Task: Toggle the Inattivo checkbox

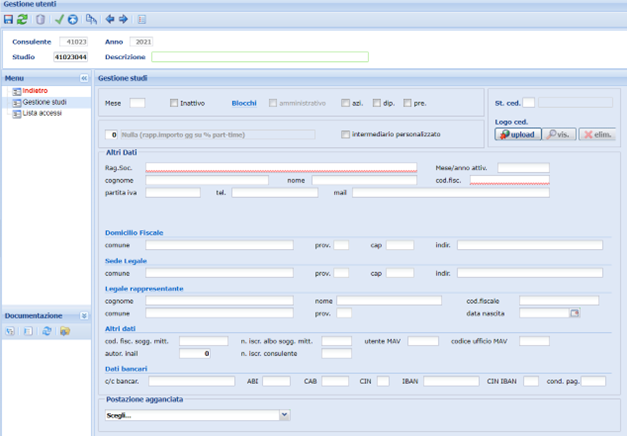Action: point(174,103)
